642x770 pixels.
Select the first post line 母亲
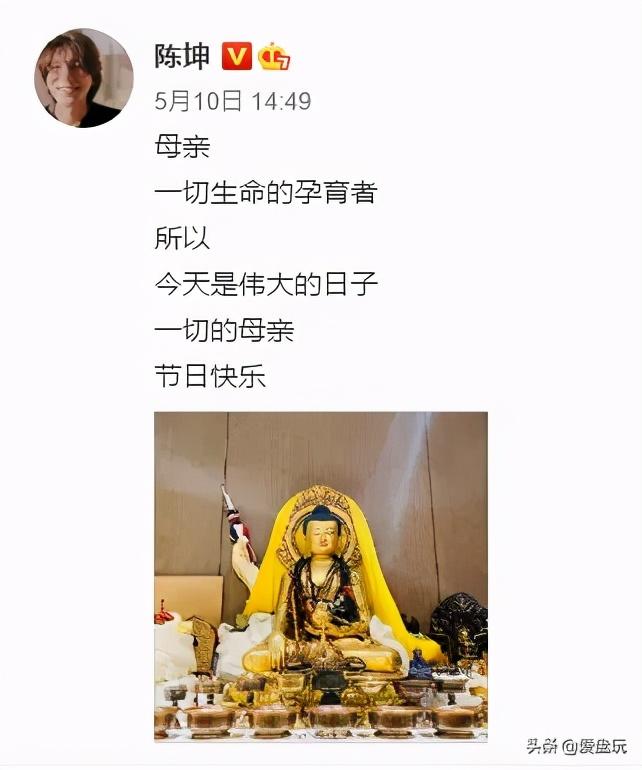pos(182,147)
